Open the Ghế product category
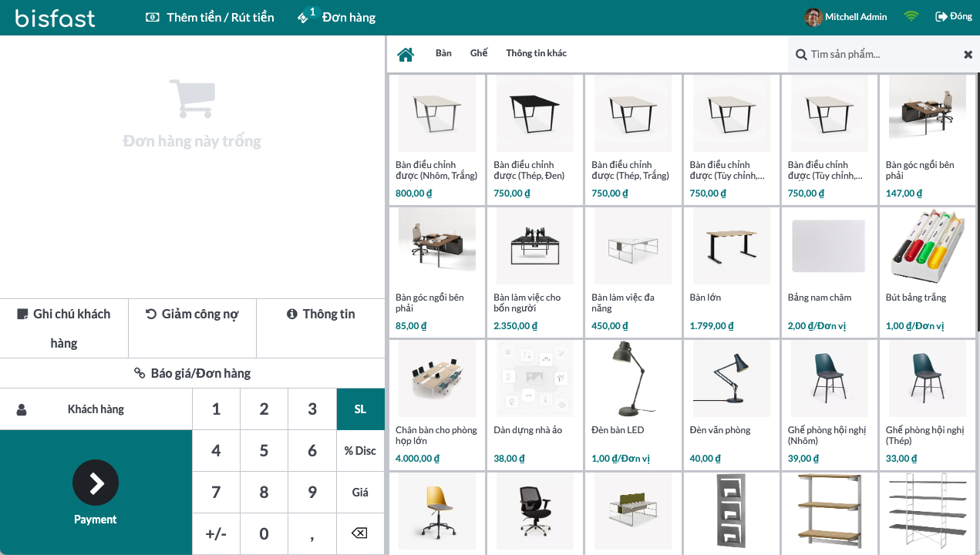This screenshot has height=555, width=980. click(479, 53)
